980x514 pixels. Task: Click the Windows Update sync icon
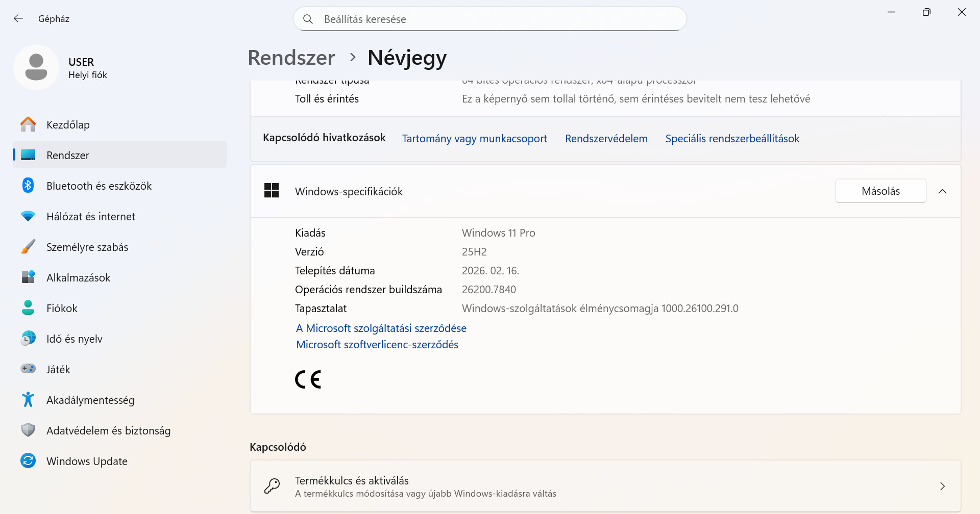(28, 461)
